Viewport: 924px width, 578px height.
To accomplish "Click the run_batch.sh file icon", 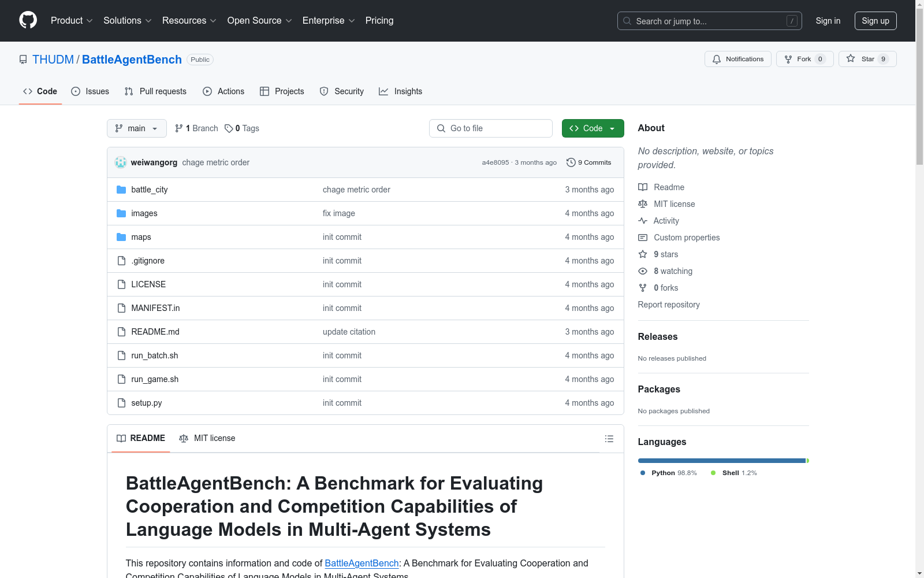I will [x=121, y=355].
